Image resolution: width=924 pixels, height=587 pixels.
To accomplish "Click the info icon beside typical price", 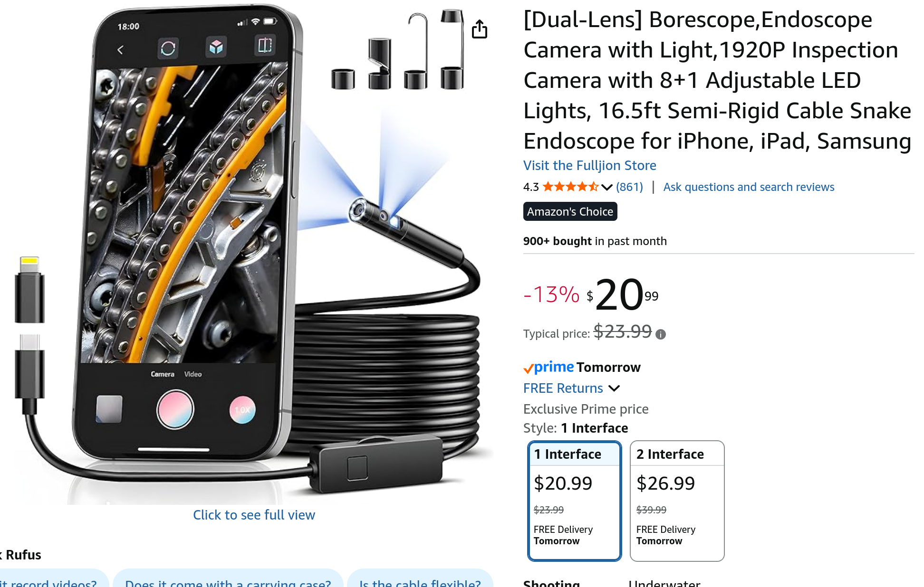I will (x=661, y=334).
